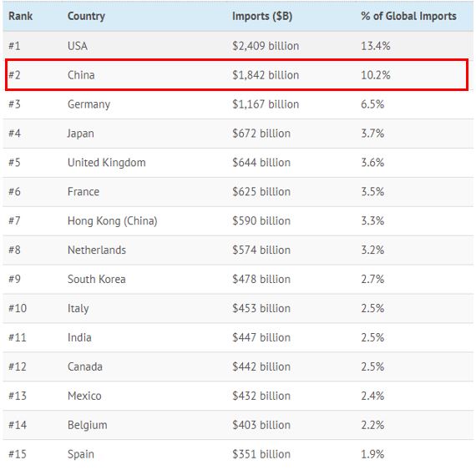Click the #15 rank cell
Image resolution: width=476 pixels, height=470 pixels.
(x=18, y=454)
